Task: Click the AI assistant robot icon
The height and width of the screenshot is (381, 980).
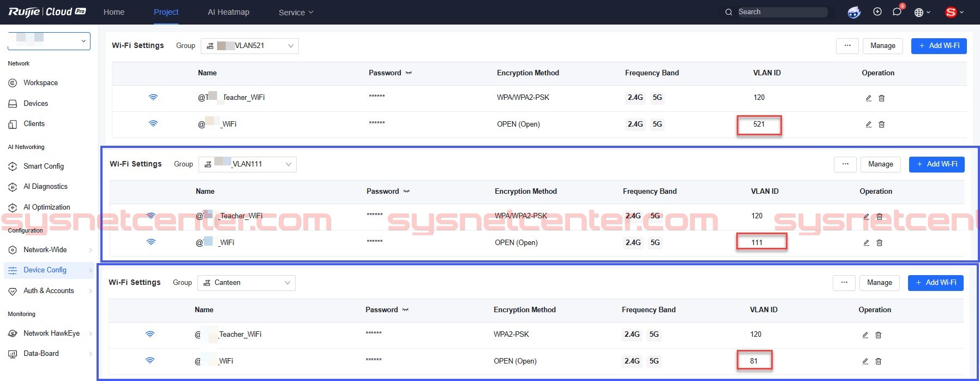Action: coord(854,12)
